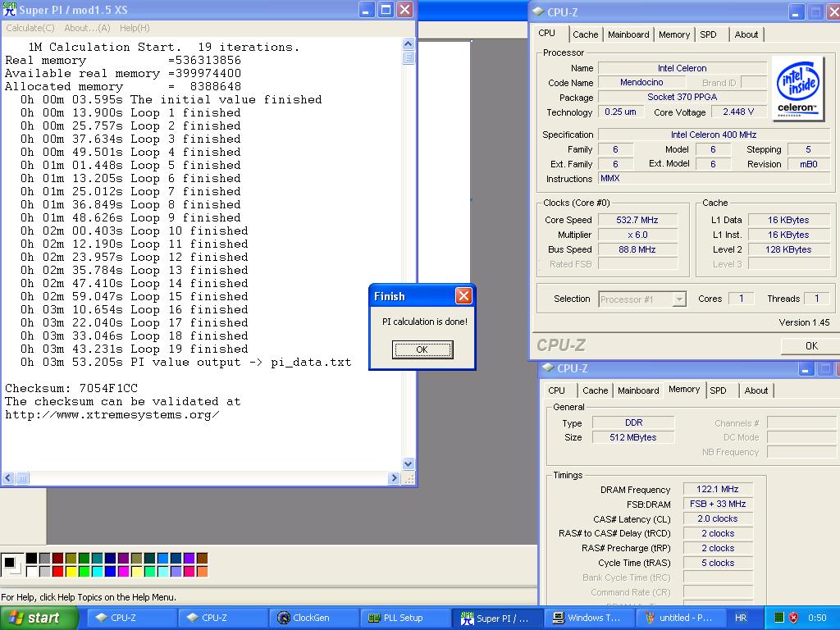The image size is (840, 630).
Task: Click Super PI horizontal scrollbar left arrow
Action: click(8, 478)
